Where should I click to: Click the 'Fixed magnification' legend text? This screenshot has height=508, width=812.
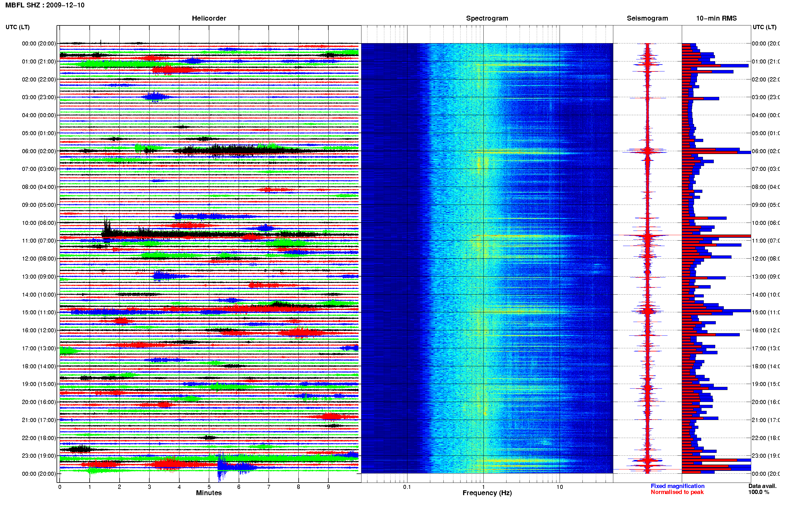(x=678, y=486)
